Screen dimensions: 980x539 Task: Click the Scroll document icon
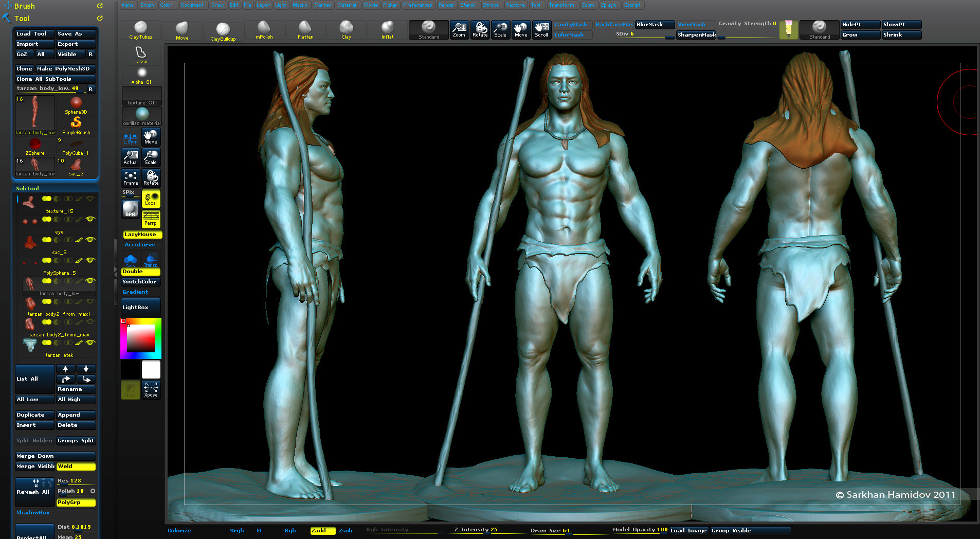pyautogui.click(x=541, y=30)
